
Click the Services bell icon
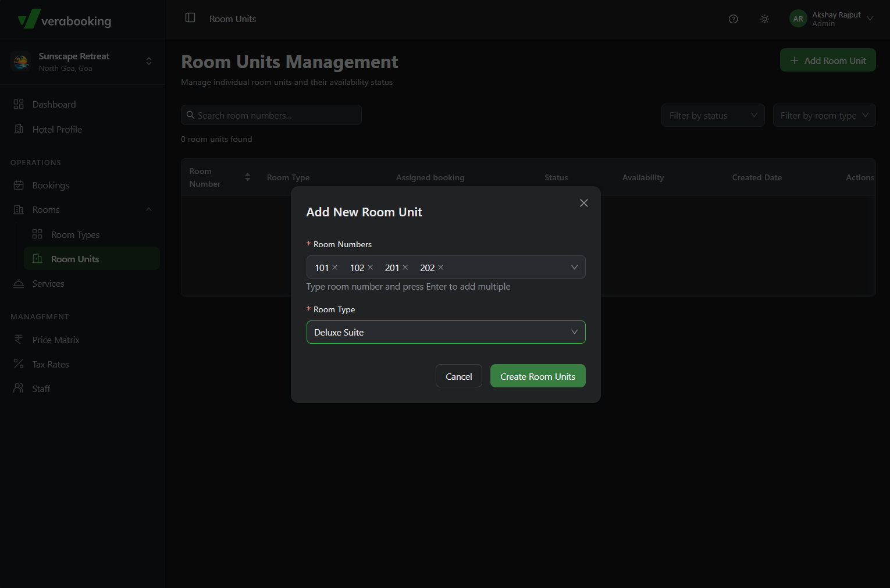[x=19, y=283]
